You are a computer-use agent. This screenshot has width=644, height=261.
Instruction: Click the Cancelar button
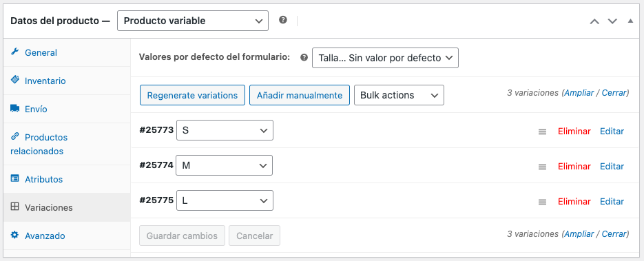(x=254, y=236)
